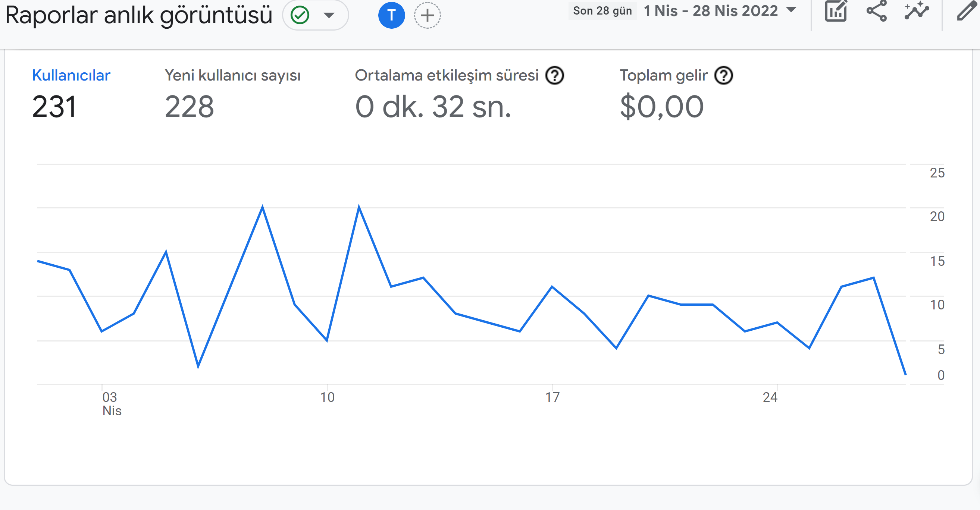
Task: Click the 25 y-axis label
Action: click(937, 173)
